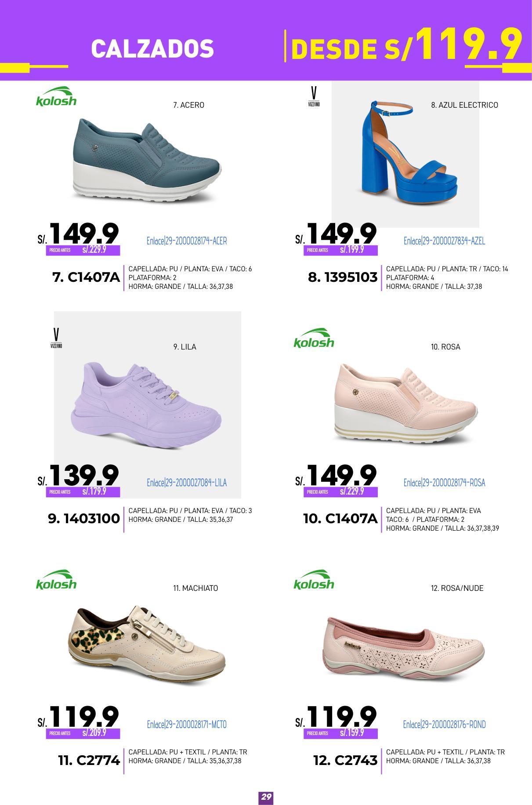This screenshot has width=532, height=805.
Task: Open link Enlace 29-2000028176-ROND
Action: 444,724
